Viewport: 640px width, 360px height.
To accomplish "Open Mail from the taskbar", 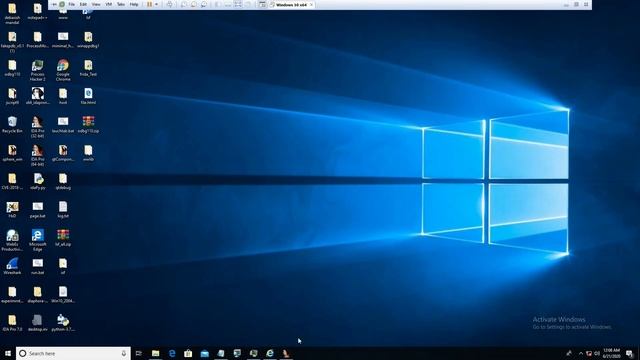I will point(204,353).
